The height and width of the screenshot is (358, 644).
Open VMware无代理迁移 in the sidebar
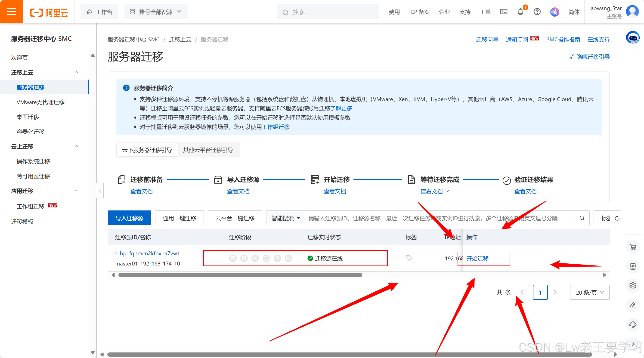(x=40, y=102)
